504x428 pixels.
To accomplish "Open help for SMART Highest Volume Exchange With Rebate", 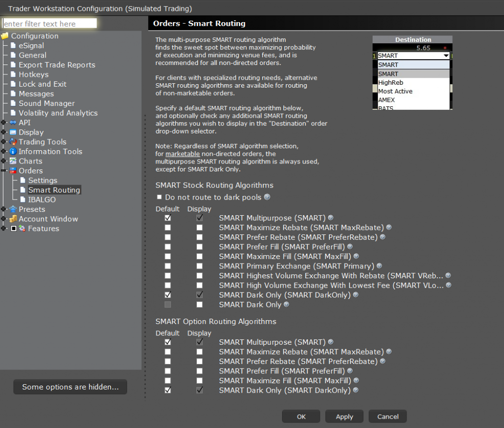I will [x=448, y=276].
